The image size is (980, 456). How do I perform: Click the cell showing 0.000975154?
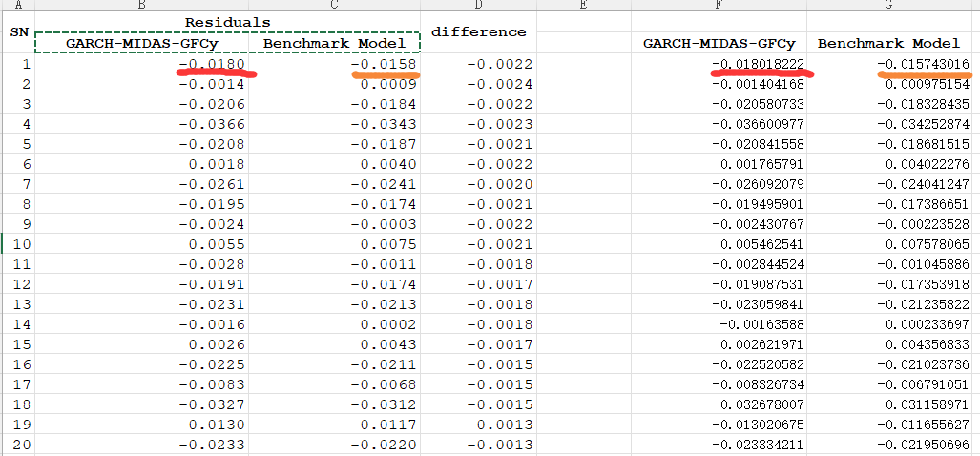(x=922, y=84)
